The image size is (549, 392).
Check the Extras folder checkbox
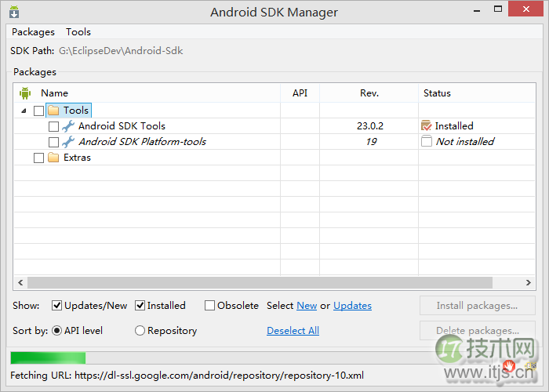(39, 158)
